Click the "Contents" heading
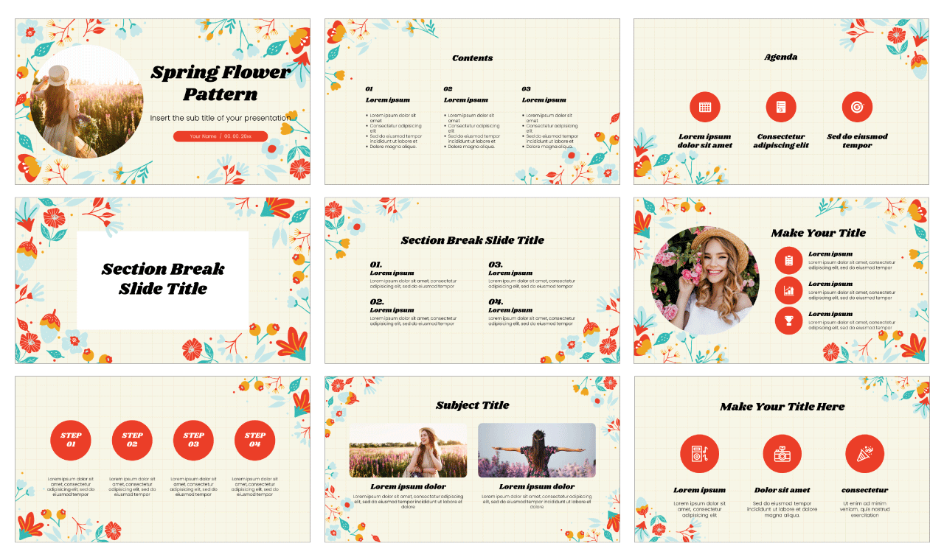944x560 pixels. pos(472,58)
